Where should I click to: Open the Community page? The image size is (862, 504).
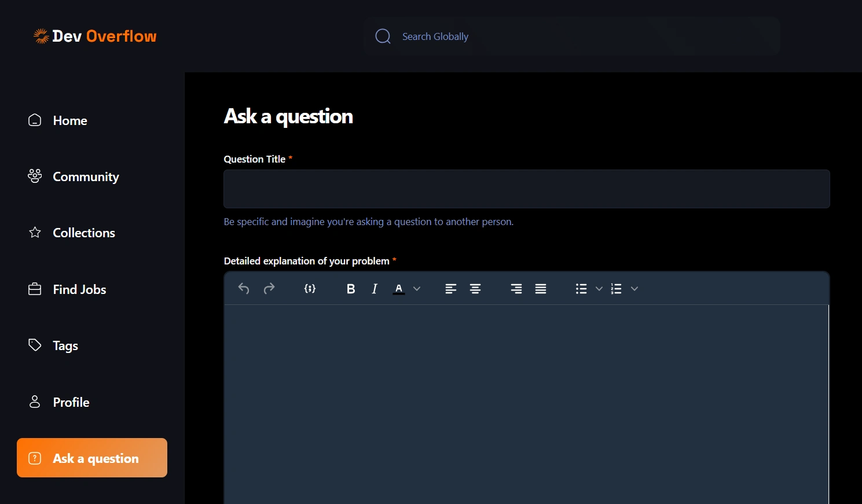[x=86, y=176]
